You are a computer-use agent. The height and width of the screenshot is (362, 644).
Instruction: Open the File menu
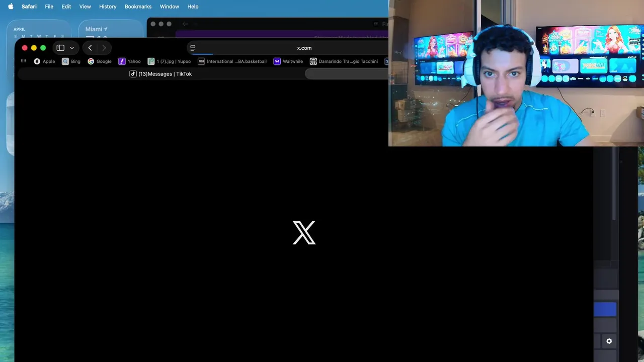point(49,7)
